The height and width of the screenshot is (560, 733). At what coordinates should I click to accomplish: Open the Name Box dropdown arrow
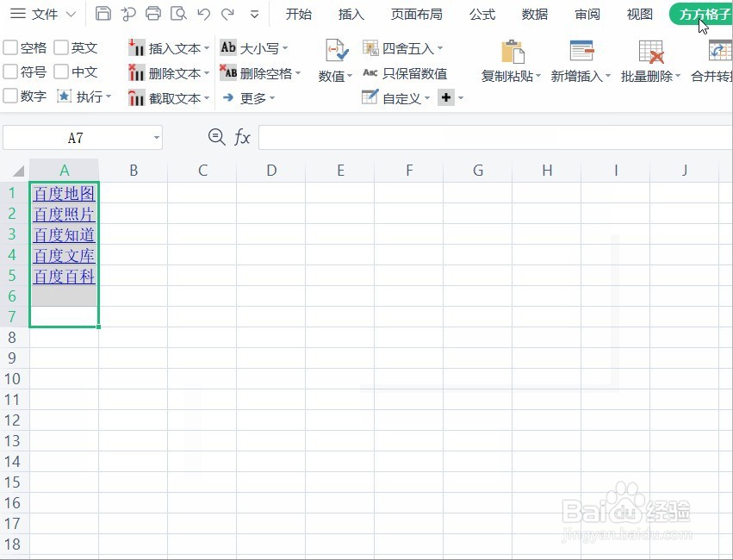(x=157, y=138)
